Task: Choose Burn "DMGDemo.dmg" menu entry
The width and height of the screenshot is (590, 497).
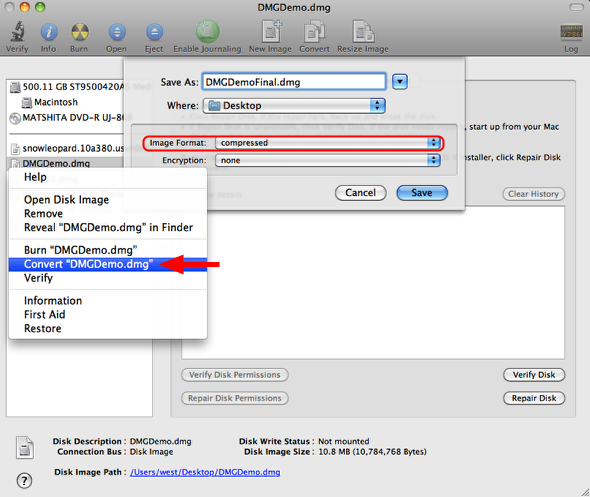Action: (x=108, y=250)
